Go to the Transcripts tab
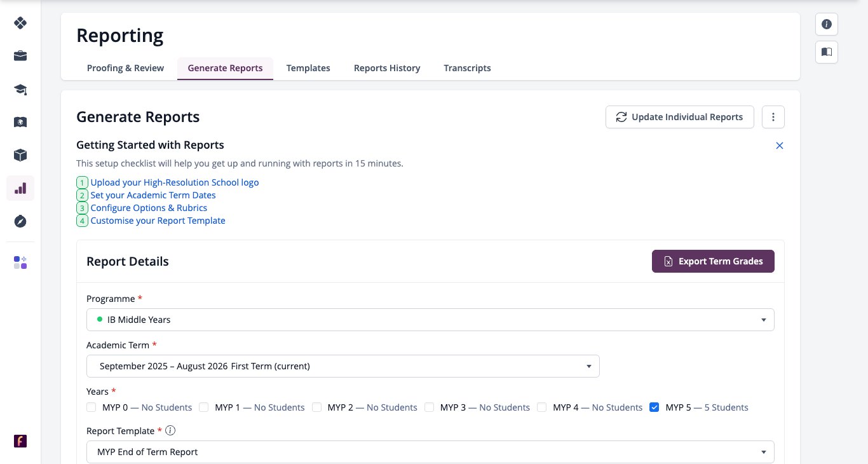 point(467,68)
